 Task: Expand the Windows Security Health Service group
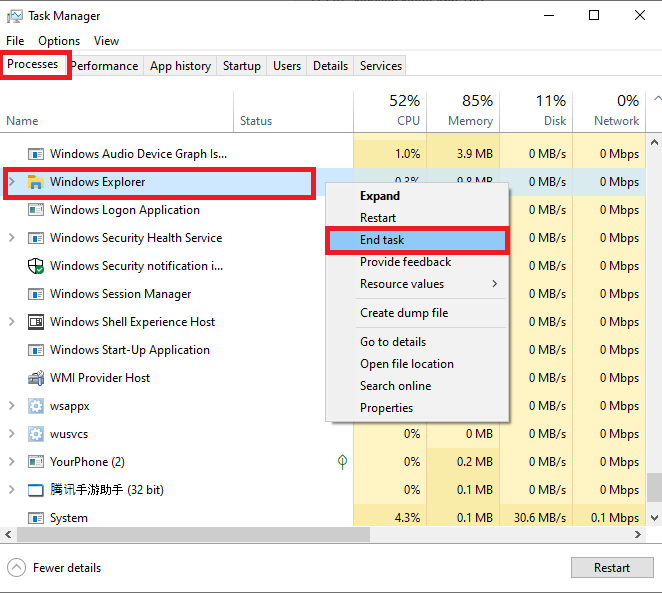click(12, 238)
